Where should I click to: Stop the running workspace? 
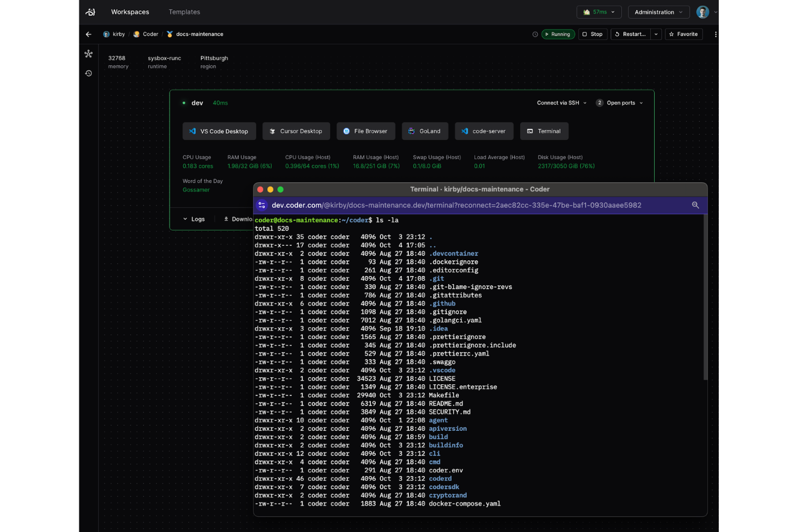tap(592, 34)
